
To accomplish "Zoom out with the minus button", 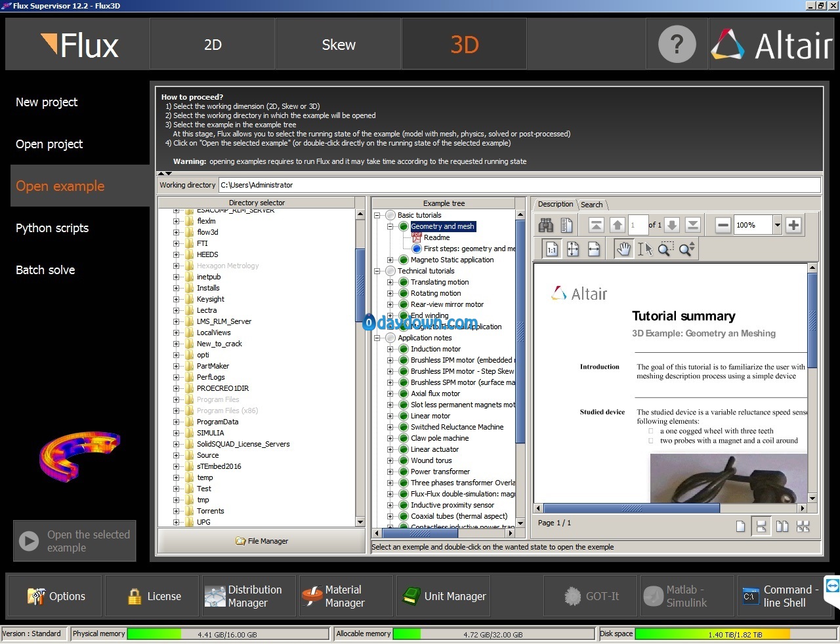I will click(723, 226).
